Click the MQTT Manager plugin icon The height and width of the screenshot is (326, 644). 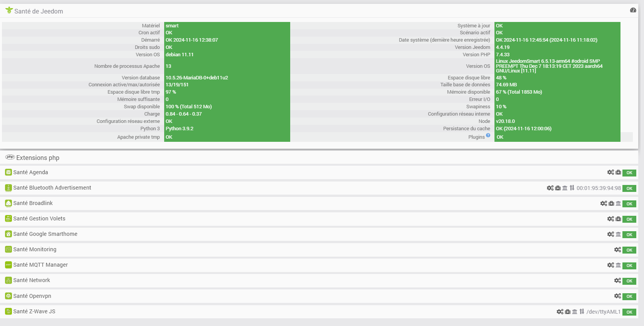(8, 265)
